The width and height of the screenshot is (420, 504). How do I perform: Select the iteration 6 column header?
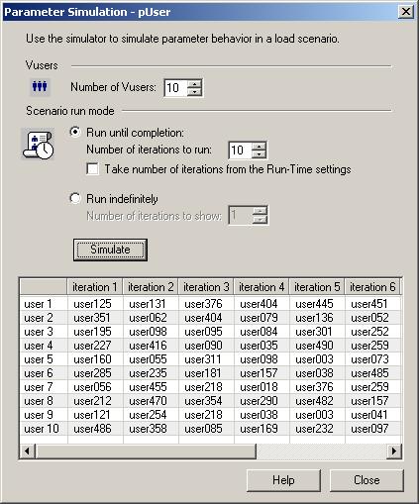372,287
